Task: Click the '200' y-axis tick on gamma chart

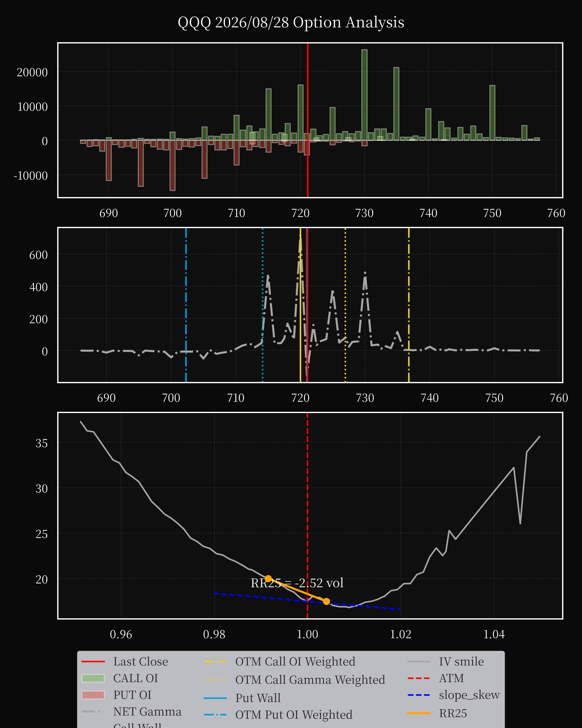Action: tap(39, 319)
